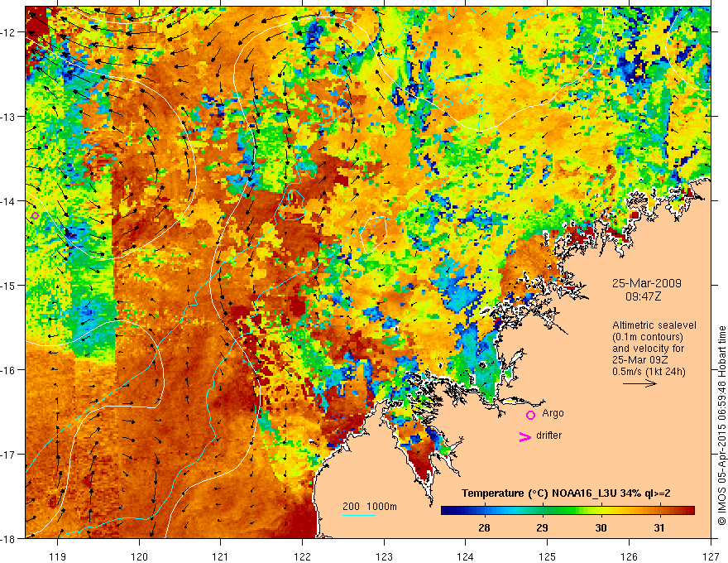Viewport: 728px width, 563px height.
Task: Click the longitude axis label '121'
Action: point(221,556)
